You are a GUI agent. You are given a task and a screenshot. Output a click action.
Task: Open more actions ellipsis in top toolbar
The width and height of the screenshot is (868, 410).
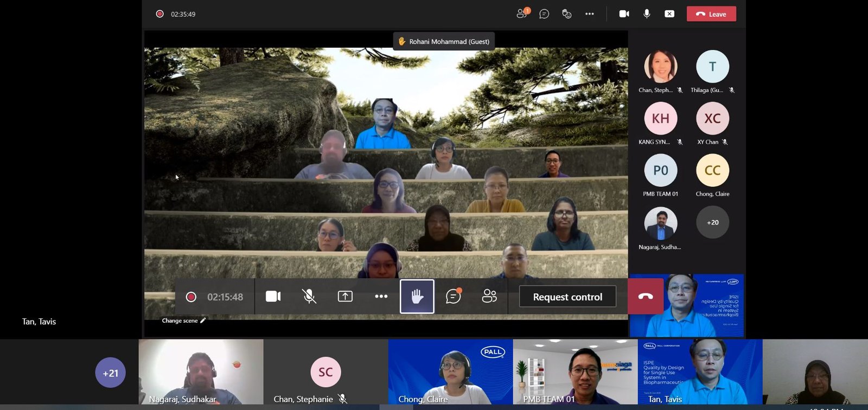[589, 14]
